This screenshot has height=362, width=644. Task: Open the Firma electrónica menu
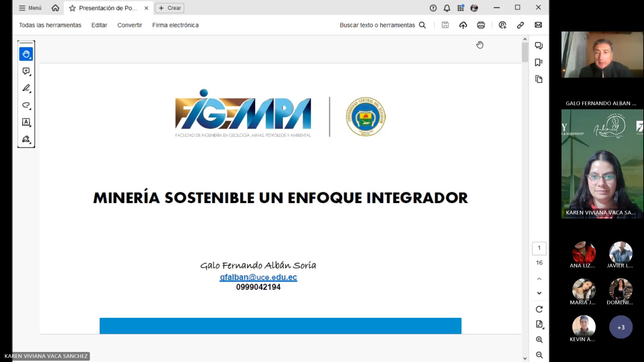click(x=175, y=25)
